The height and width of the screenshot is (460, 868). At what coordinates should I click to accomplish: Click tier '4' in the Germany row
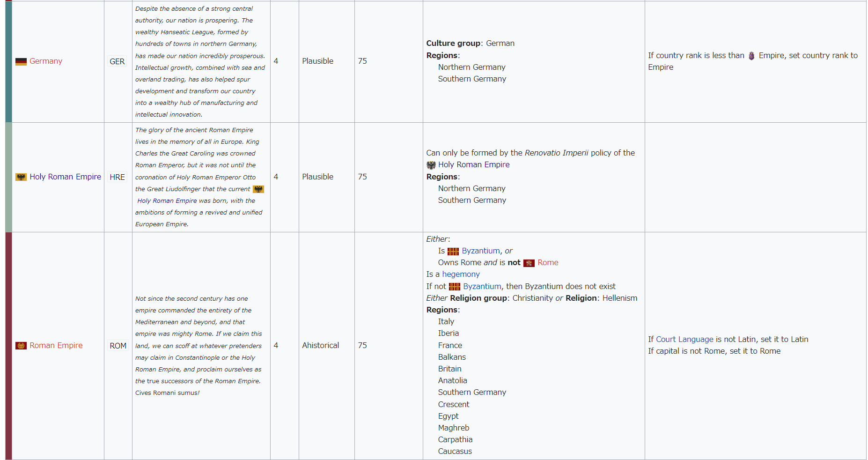pos(276,61)
